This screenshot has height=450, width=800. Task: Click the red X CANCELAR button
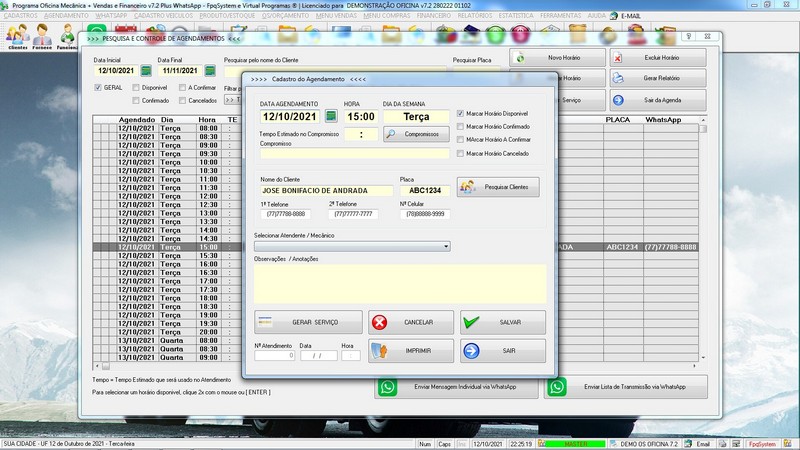tap(411, 322)
